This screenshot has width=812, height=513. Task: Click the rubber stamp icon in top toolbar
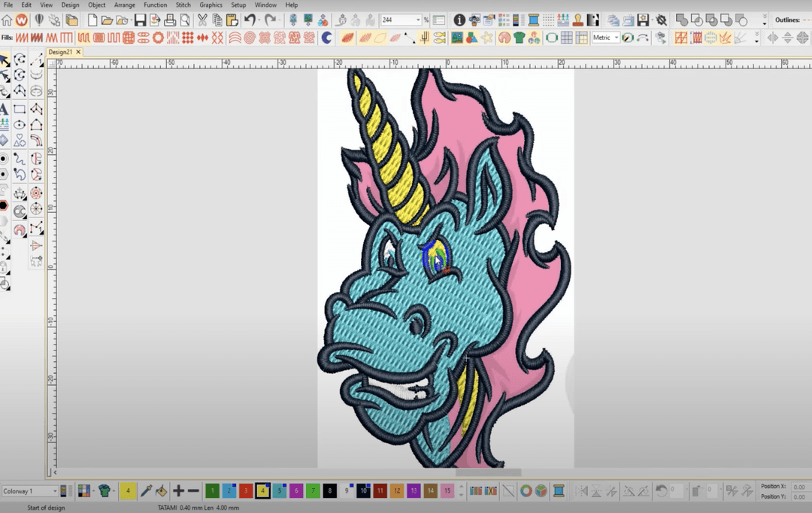pos(578,20)
